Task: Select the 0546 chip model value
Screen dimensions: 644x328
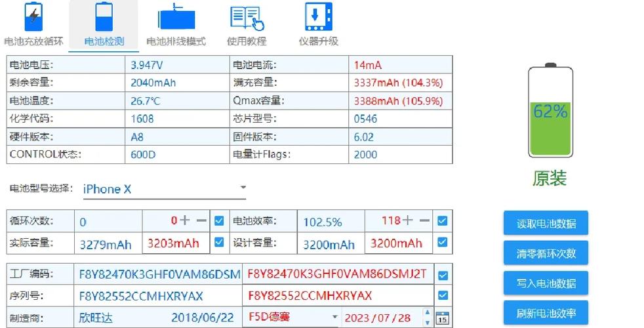Action: pyautogui.click(x=365, y=119)
